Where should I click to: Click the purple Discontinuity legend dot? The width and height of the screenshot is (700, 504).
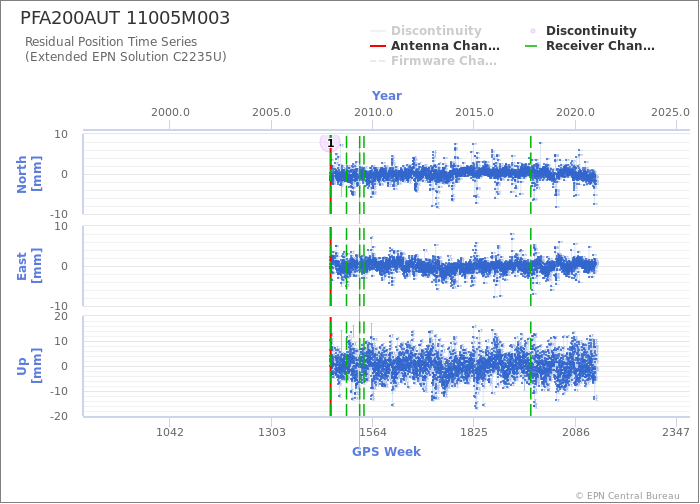point(533,31)
